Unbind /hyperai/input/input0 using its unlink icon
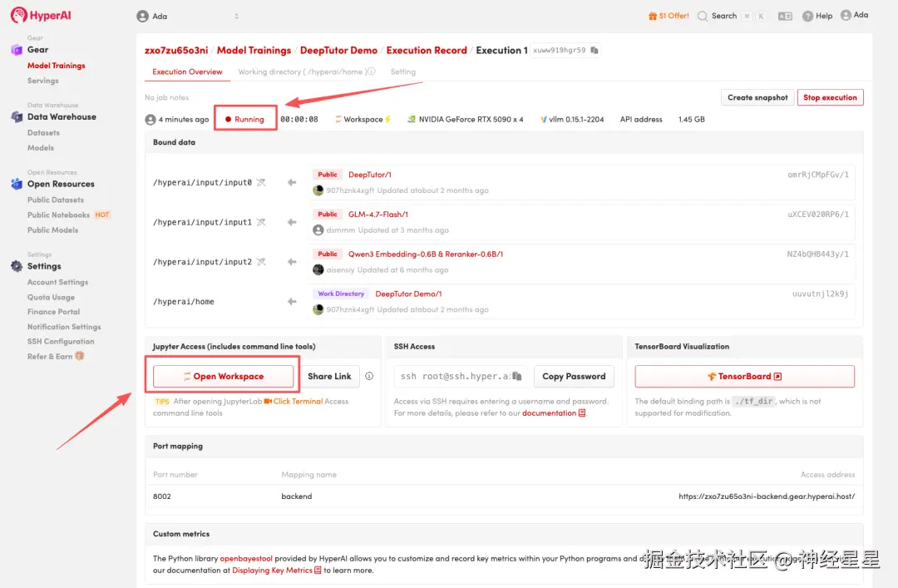This screenshot has width=898, height=588. point(261,182)
